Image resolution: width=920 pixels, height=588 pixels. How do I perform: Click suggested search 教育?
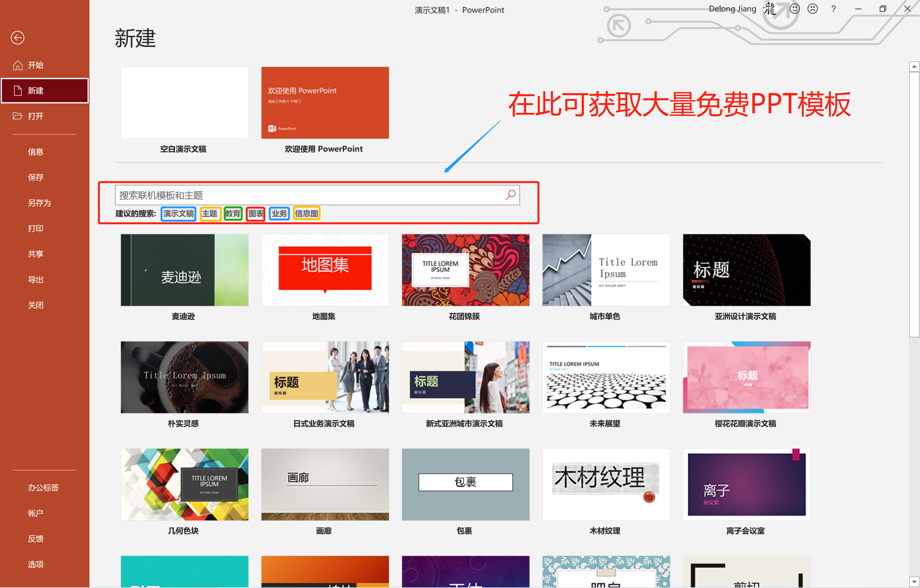coord(233,214)
